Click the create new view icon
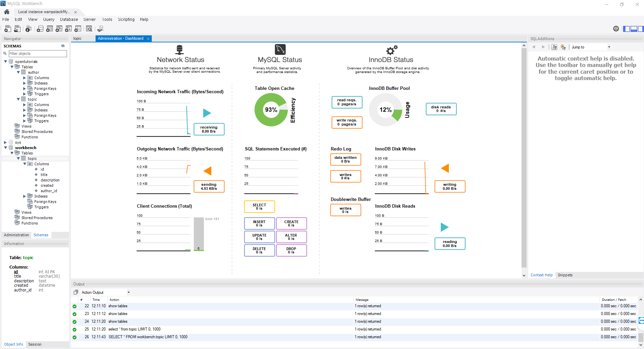644x349 pixels. tap(59, 29)
